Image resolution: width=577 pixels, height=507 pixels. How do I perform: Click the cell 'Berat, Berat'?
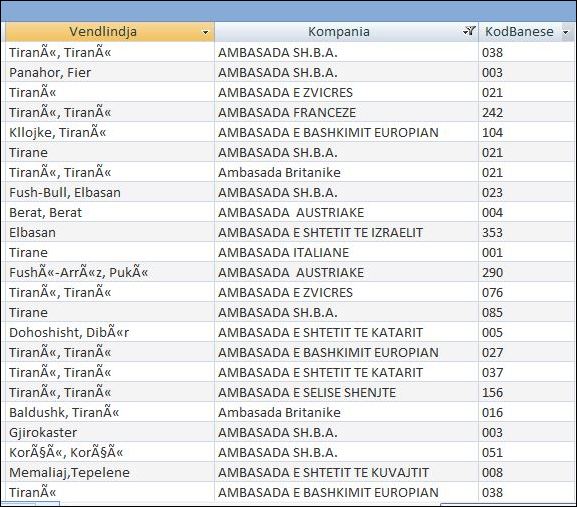[110, 213]
